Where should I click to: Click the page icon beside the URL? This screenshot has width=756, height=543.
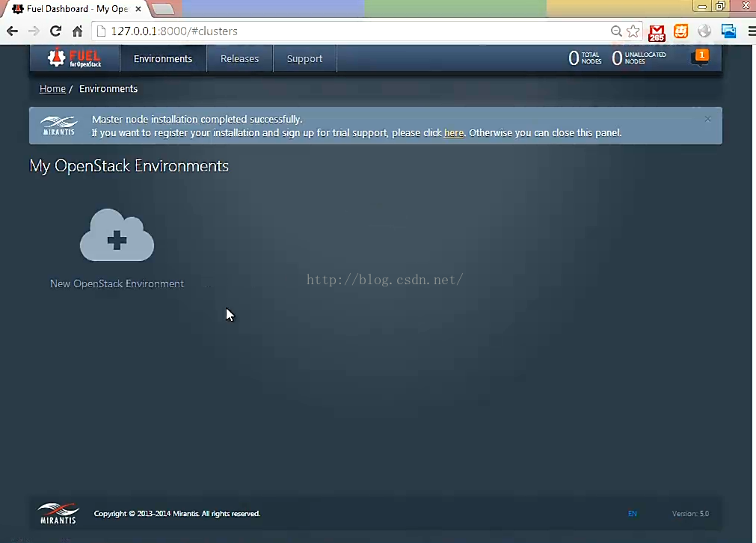click(x=101, y=31)
